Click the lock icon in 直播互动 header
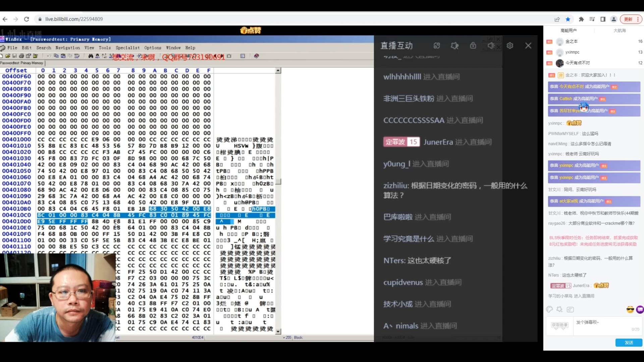This screenshot has height=362, width=644. 473,45
